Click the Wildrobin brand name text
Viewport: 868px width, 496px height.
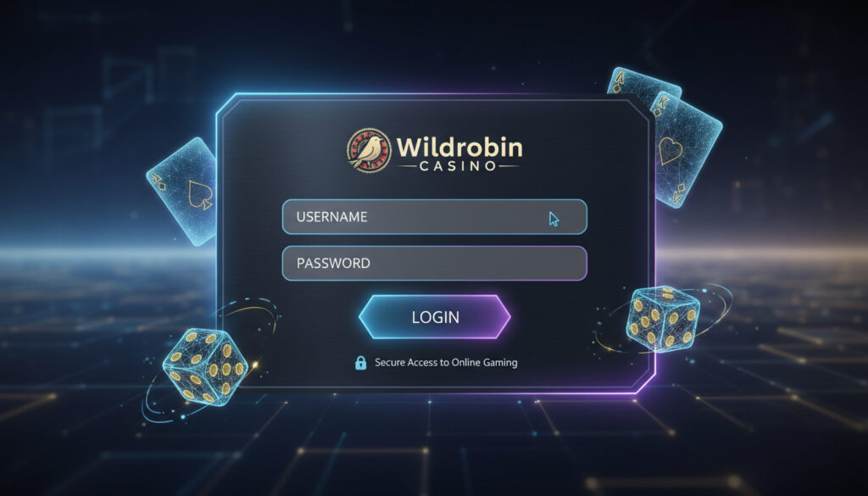tap(459, 148)
